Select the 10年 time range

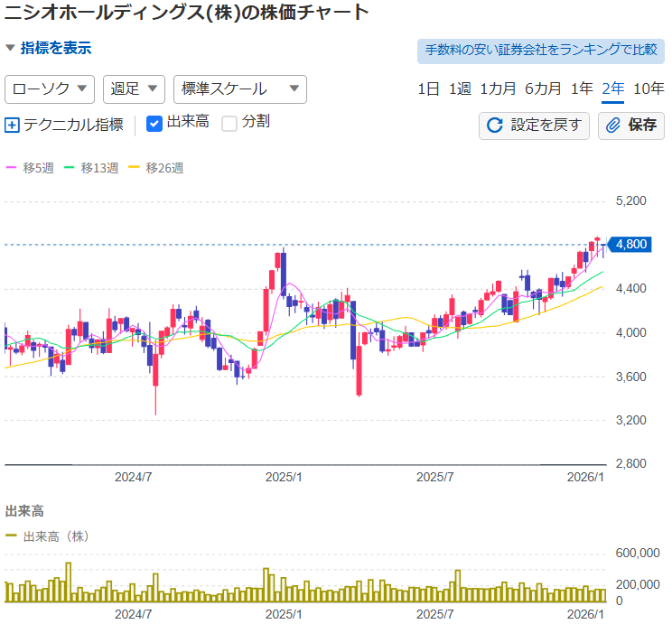tap(649, 88)
